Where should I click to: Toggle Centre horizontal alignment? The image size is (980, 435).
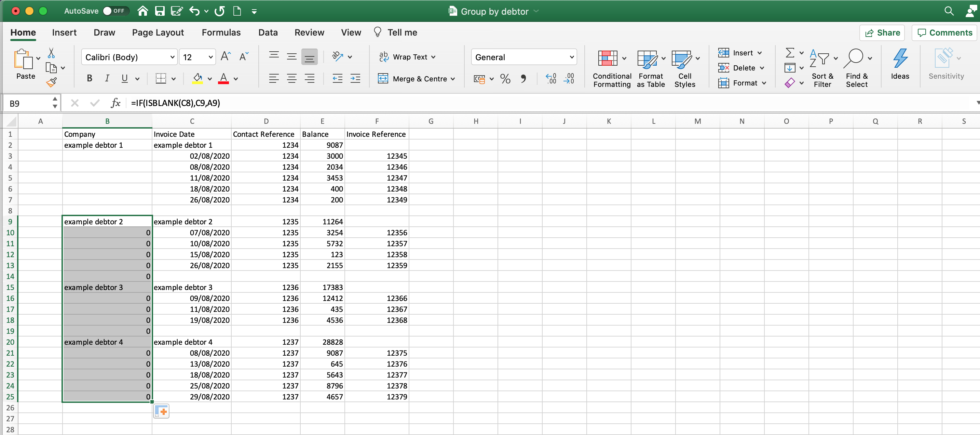pos(292,78)
